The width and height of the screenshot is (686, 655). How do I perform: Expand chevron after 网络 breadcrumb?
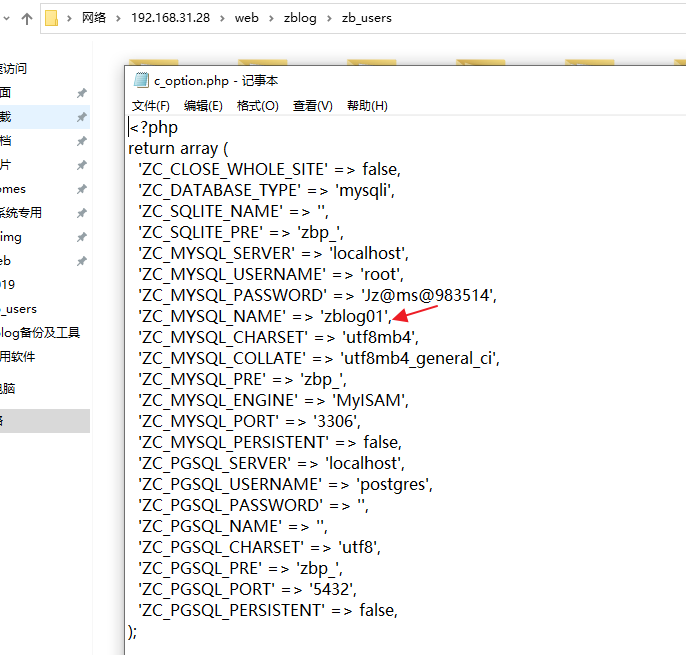tap(118, 18)
